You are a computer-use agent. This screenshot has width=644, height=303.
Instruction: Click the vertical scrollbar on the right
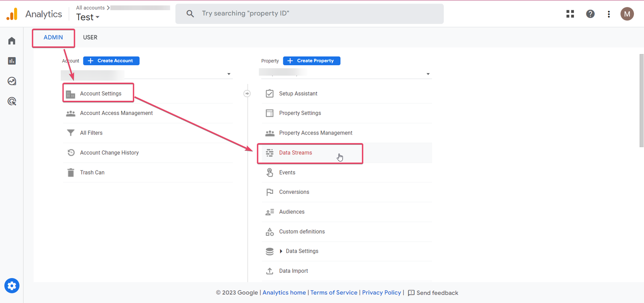click(x=641, y=101)
